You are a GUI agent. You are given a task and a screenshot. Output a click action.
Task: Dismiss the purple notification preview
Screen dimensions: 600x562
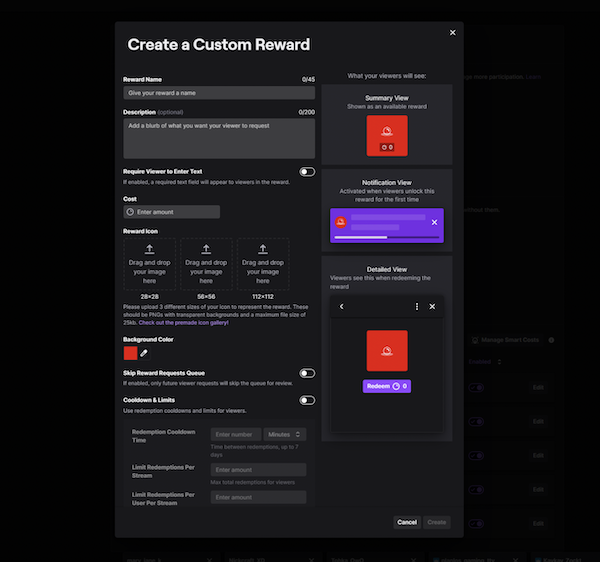(433, 222)
